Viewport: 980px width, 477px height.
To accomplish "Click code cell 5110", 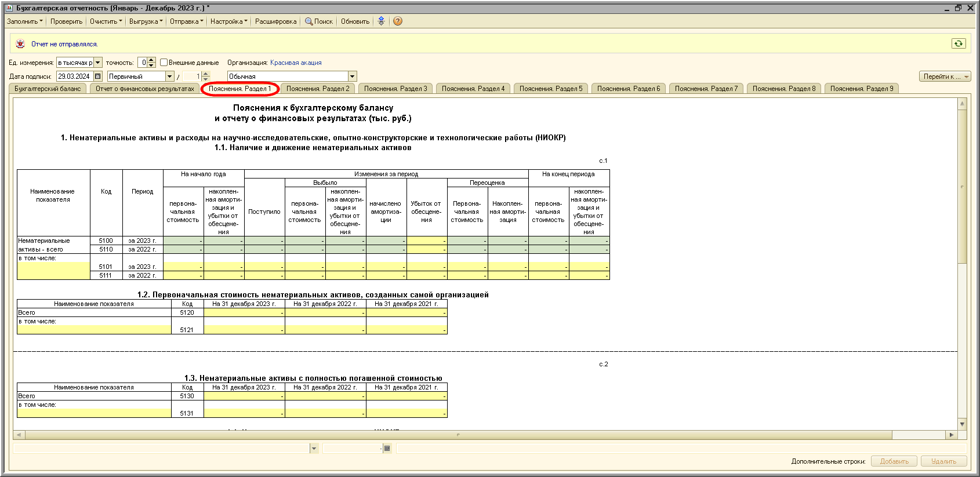I will coord(106,249).
